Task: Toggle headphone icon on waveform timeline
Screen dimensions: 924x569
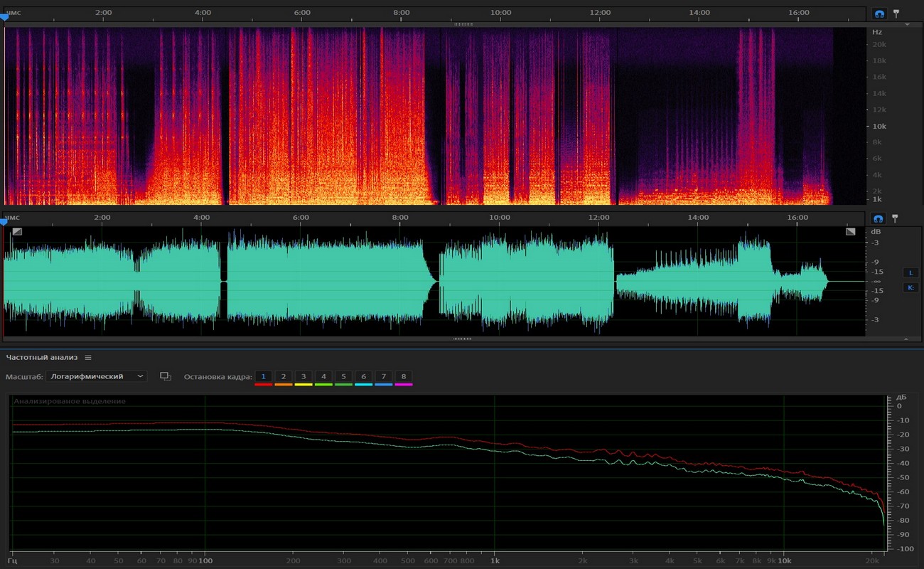Action: (879, 218)
